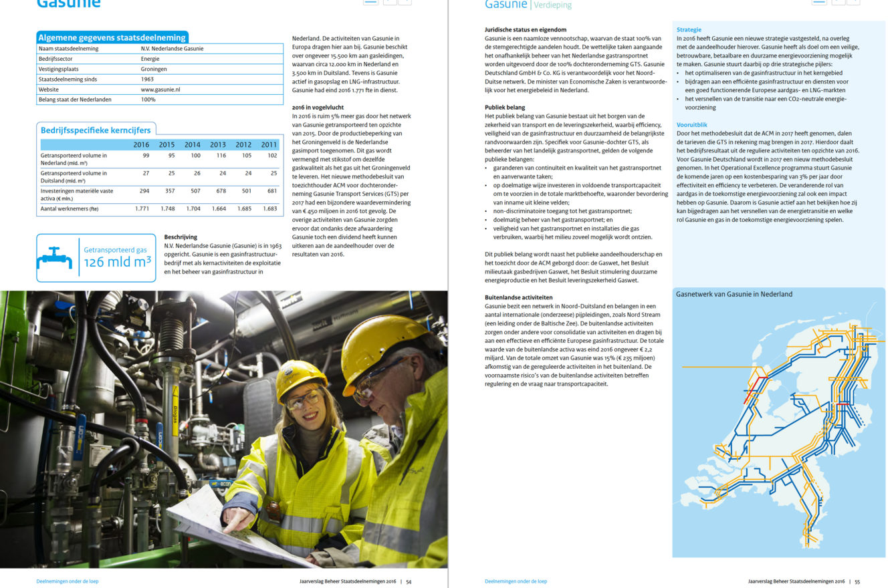896x588 pixels.
Task: Click the value '116' in Nederland volume row
Action: point(221,156)
